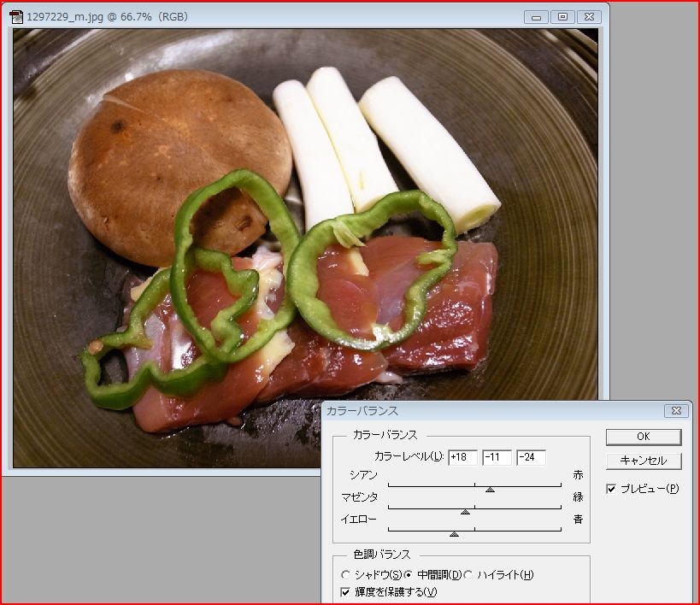Image resolution: width=700 pixels, height=605 pixels.
Task: Minimize the 1297229_m.jpg image window
Action: pos(537,17)
